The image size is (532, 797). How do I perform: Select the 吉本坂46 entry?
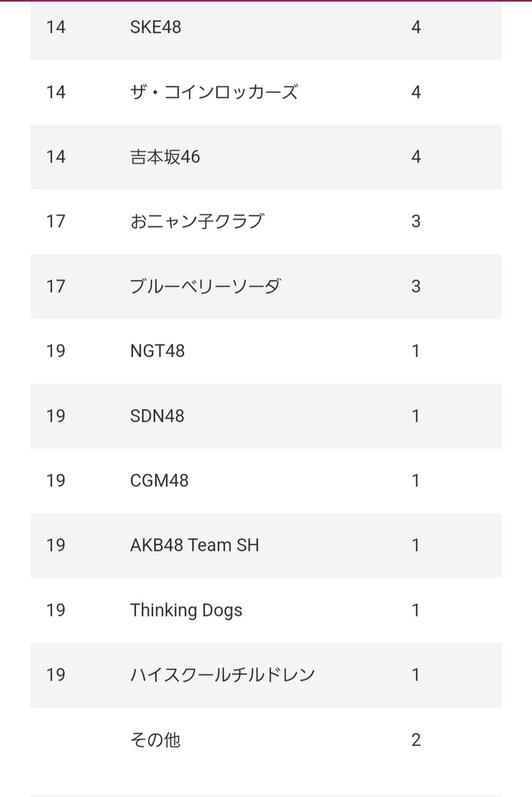click(165, 157)
